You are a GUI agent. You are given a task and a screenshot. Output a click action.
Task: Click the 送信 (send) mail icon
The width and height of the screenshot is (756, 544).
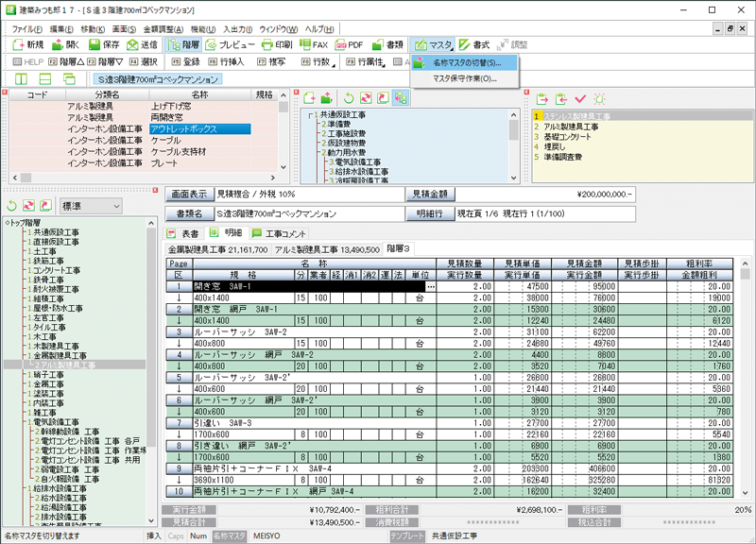coord(132,44)
